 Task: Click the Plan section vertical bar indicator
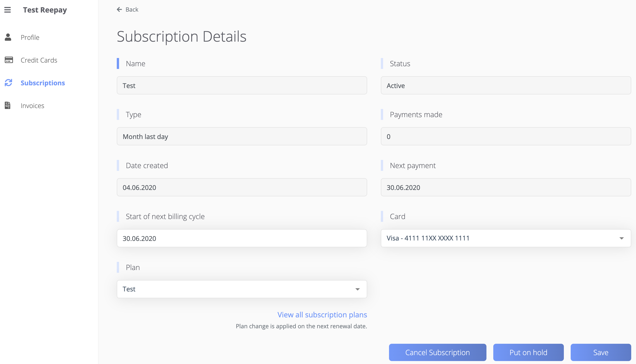click(118, 267)
